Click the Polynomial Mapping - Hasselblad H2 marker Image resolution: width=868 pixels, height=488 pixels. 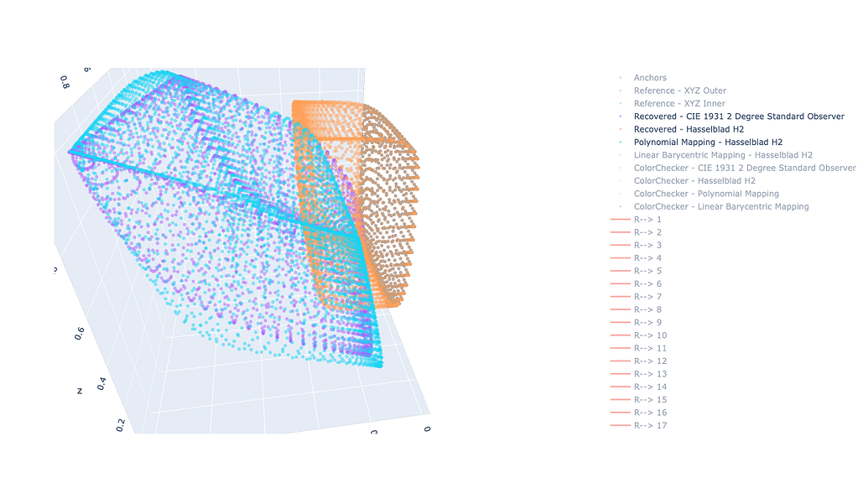pos(618,142)
